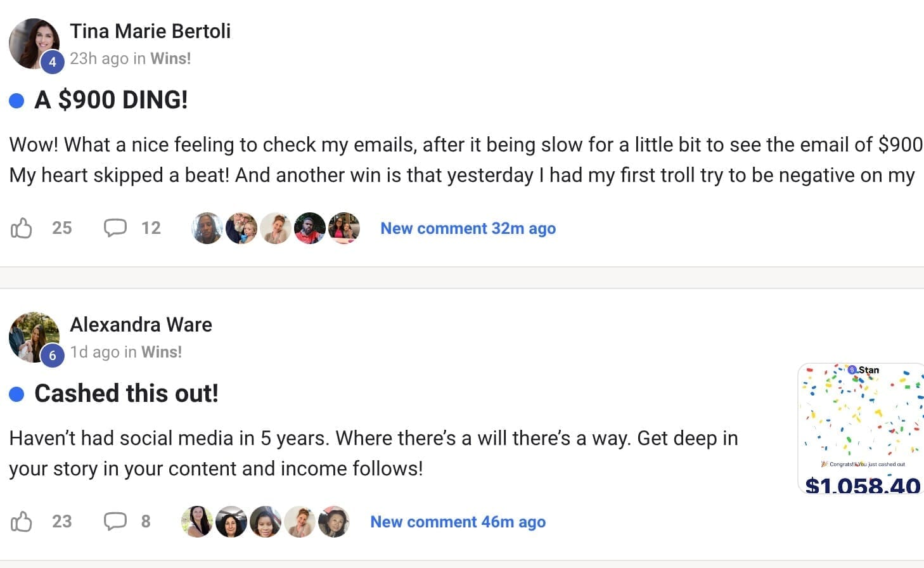Click the blue unread dot beside Cashed this out

[16, 394]
